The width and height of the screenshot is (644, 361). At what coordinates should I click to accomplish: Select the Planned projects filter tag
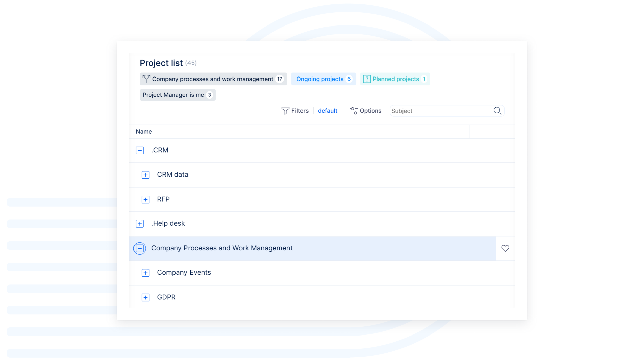point(395,79)
